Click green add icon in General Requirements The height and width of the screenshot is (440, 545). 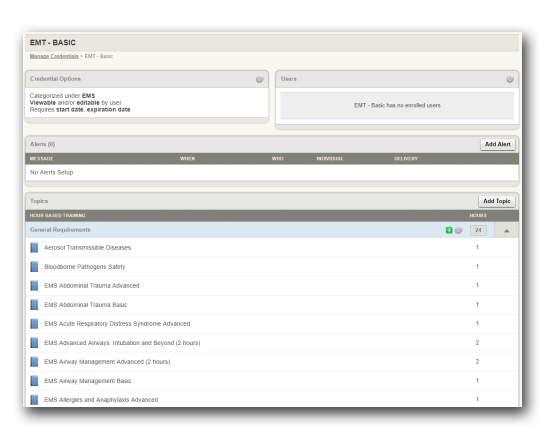point(449,230)
